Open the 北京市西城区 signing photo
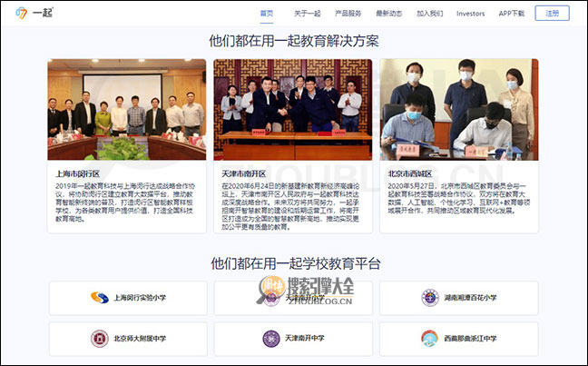588x366 pixels. tap(459, 109)
